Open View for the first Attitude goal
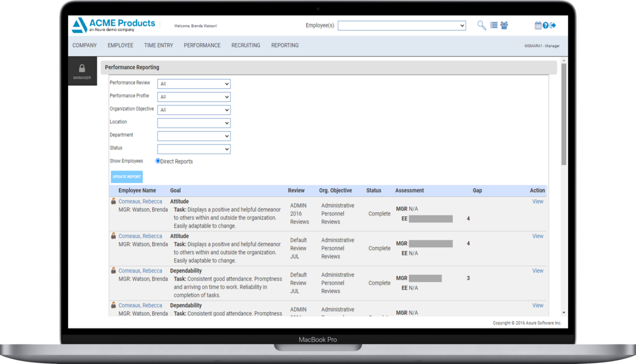Image resolution: width=636 pixels, height=364 pixels. [x=537, y=201]
